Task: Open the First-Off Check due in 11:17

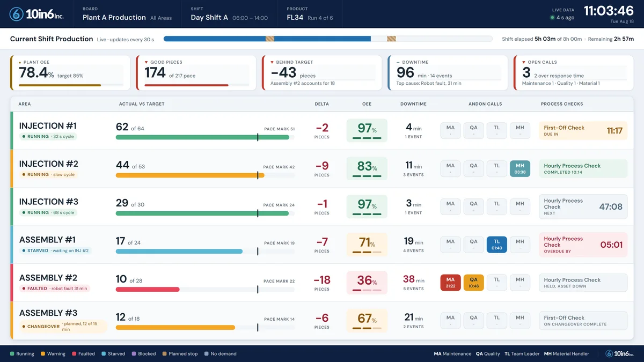Action: click(x=583, y=131)
